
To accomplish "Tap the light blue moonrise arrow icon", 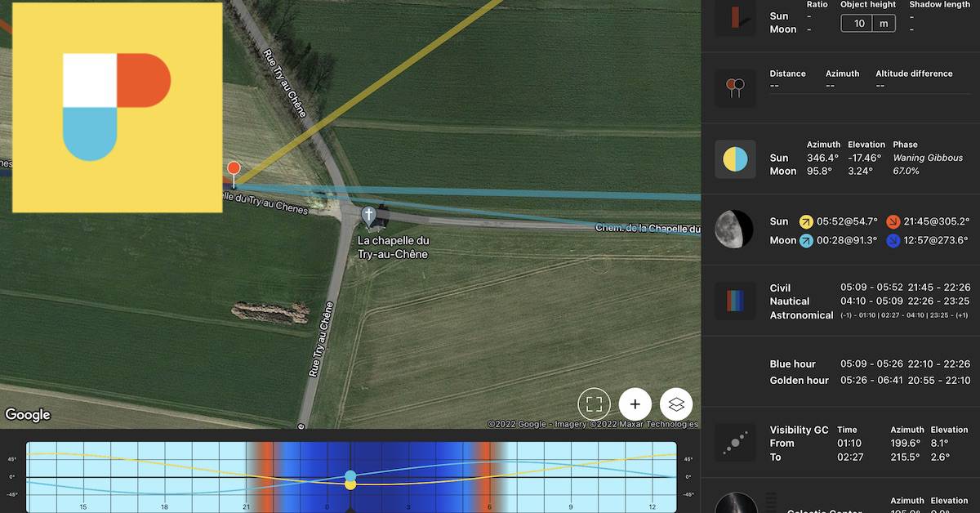I will (805, 240).
